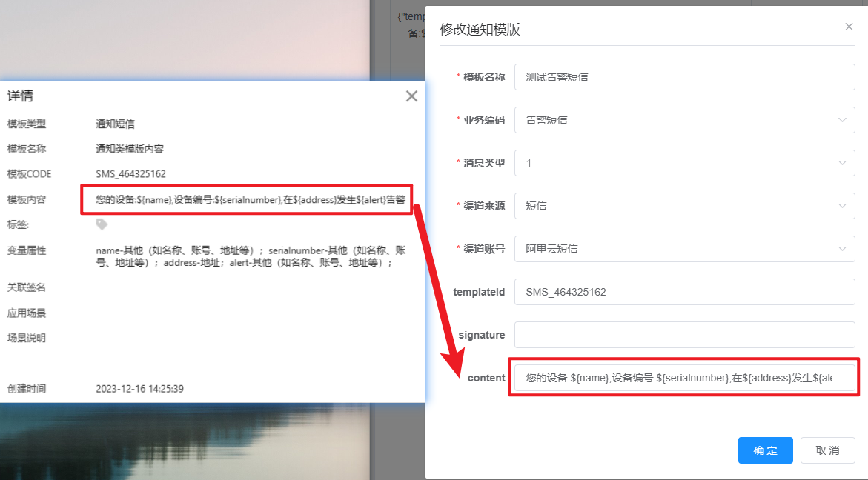The width and height of the screenshot is (868, 480).
Task: Open the 业务编码 dropdown
Action: tap(684, 120)
